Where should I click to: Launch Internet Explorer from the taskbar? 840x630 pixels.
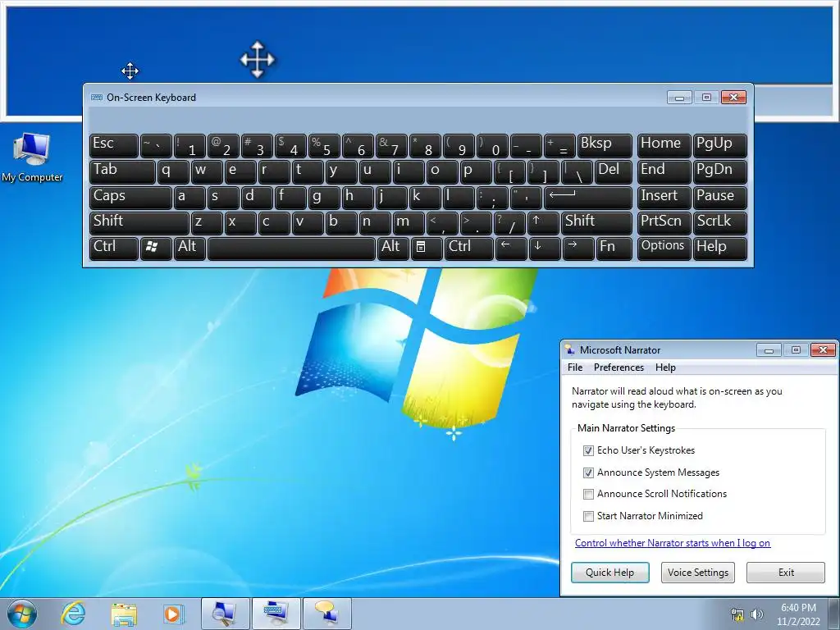tap(73, 614)
